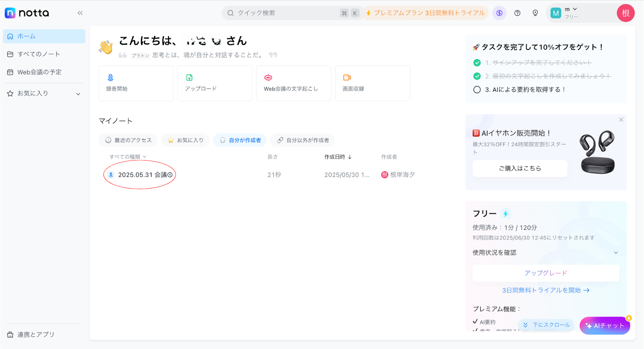Sort notes by 作成日時 column header

[338, 157]
